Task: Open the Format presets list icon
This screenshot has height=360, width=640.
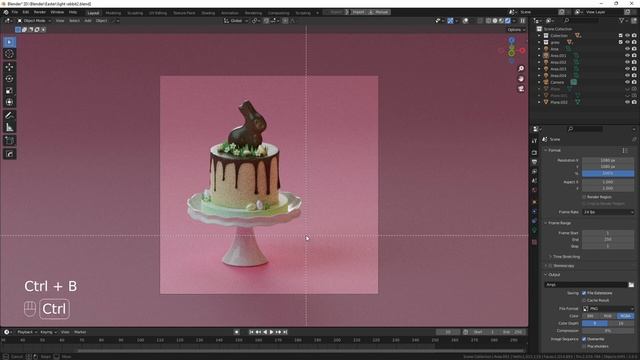Action: [x=625, y=150]
